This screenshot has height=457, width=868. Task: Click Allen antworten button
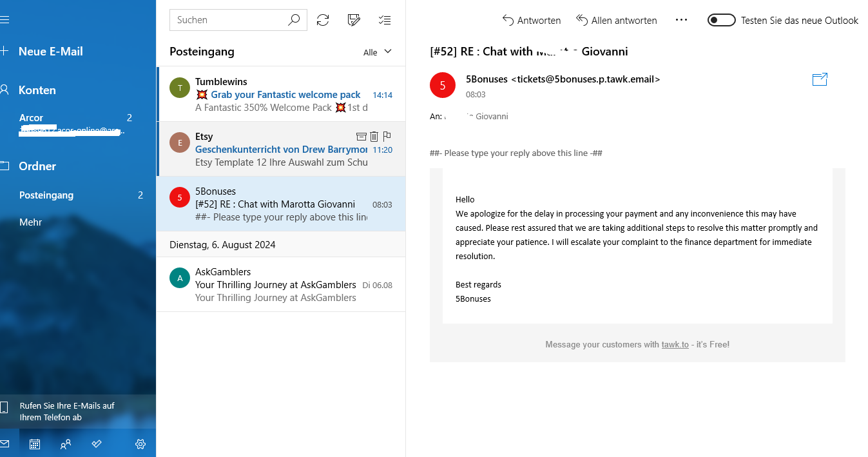(x=616, y=20)
